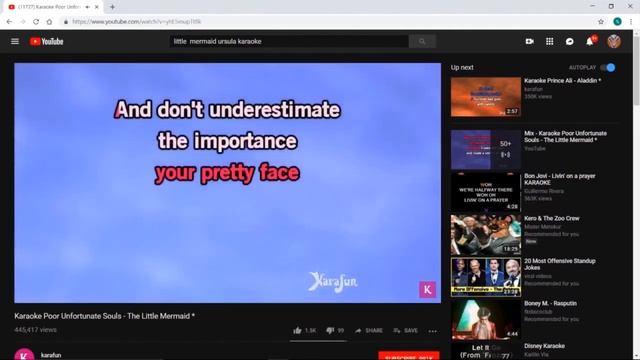Open a new browser tab
The width and height of the screenshot is (640, 360).
112,7
